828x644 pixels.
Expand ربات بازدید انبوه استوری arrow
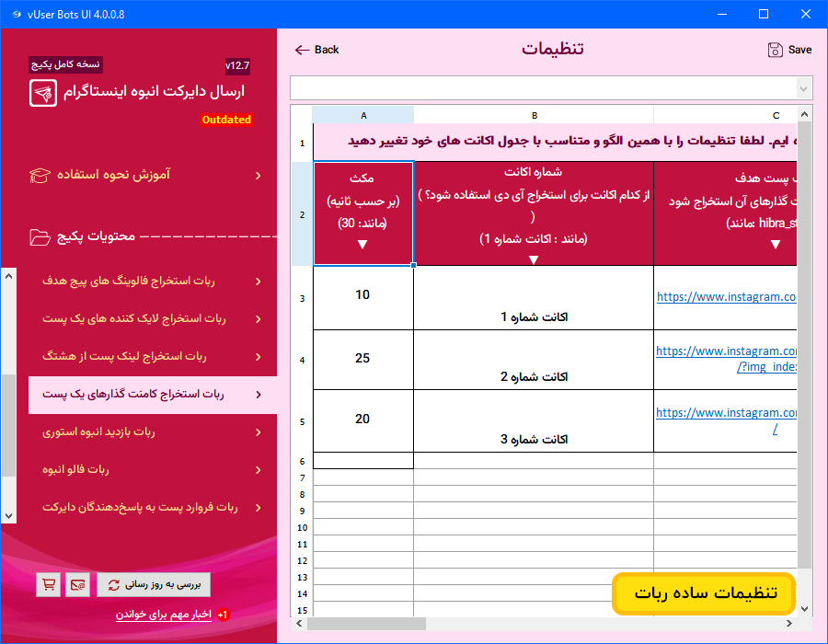pos(259,432)
